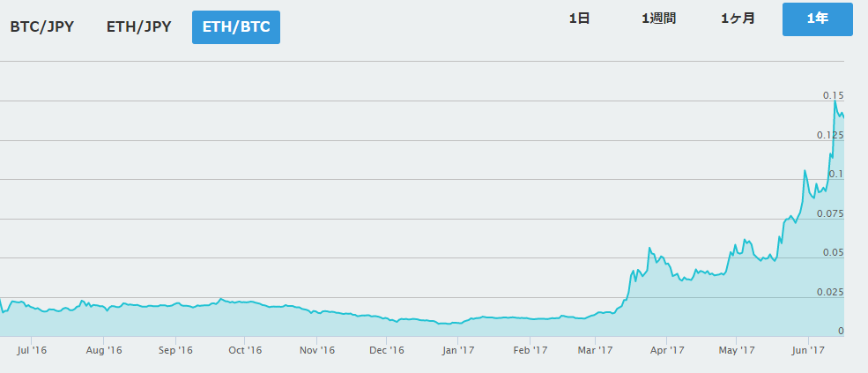The image size is (868, 373).
Task: Click the 0.025 y-axis label
Action: [x=831, y=292]
